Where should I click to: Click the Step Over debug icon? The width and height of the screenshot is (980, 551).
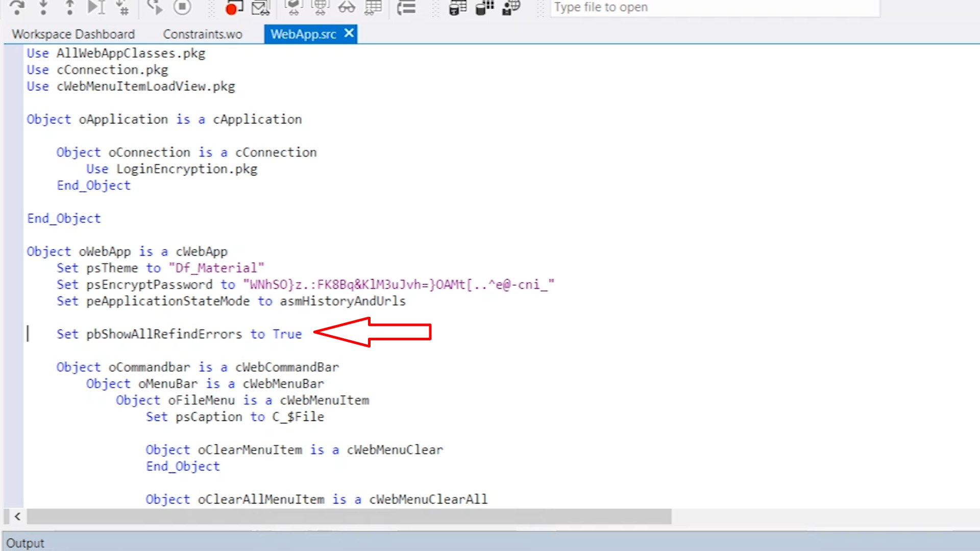[17, 7]
